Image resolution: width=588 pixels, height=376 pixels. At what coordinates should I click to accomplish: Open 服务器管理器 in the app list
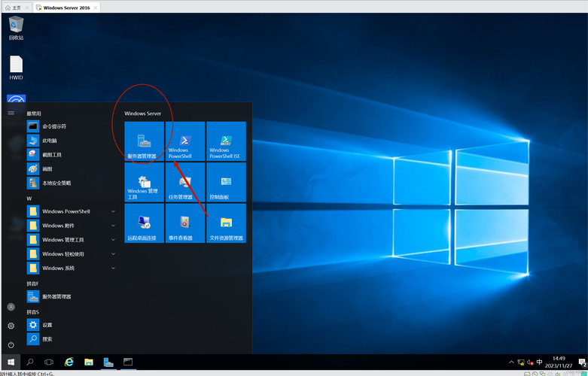click(x=72, y=296)
